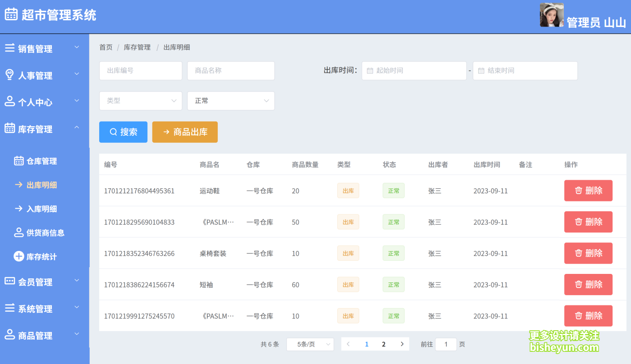Click trash icon in the 运动鞋 row
Image resolution: width=631 pixels, height=364 pixels.
tap(579, 191)
